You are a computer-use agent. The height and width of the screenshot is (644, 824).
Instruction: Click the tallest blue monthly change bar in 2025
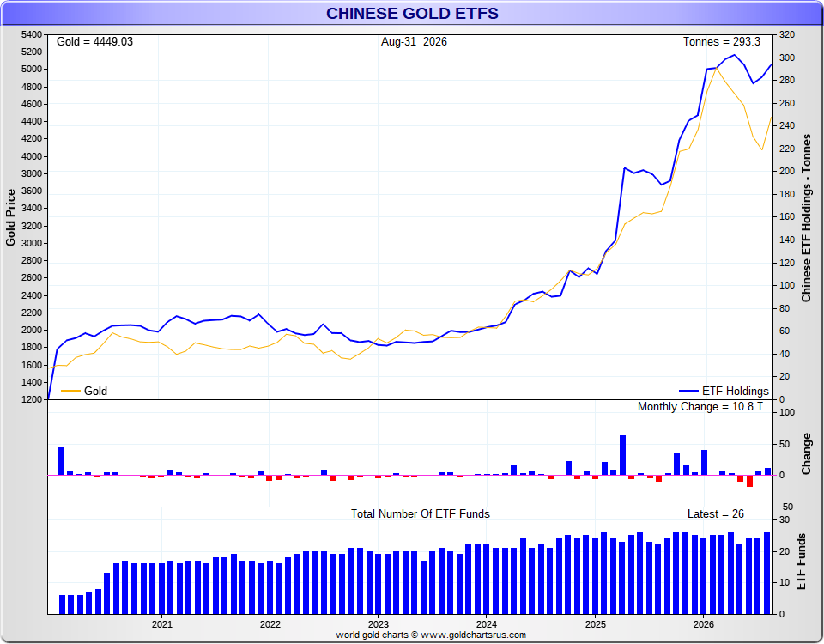623,455
